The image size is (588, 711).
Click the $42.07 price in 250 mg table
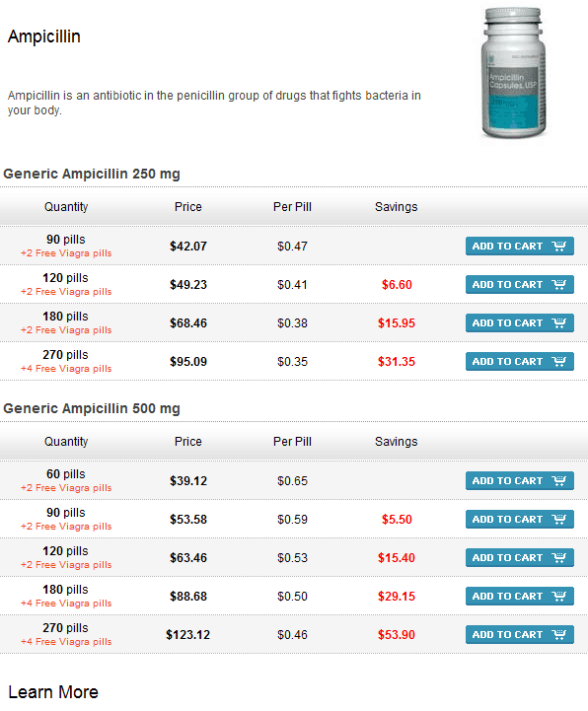[x=188, y=247]
